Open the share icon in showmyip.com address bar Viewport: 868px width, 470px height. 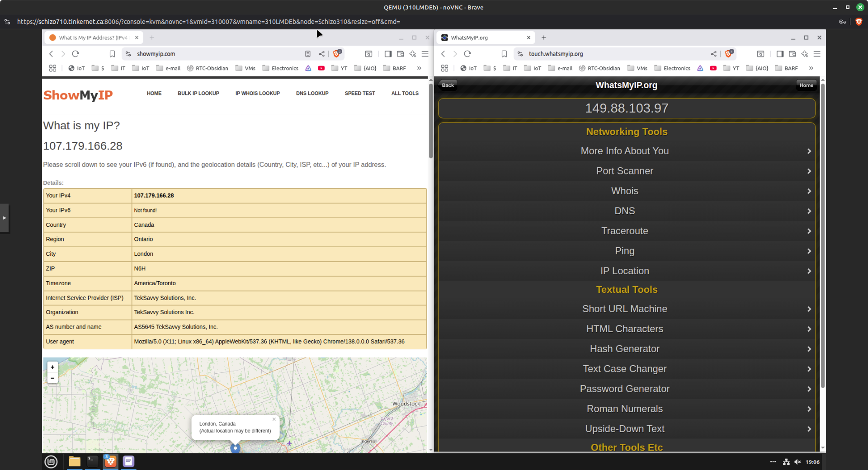tap(321, 54)
